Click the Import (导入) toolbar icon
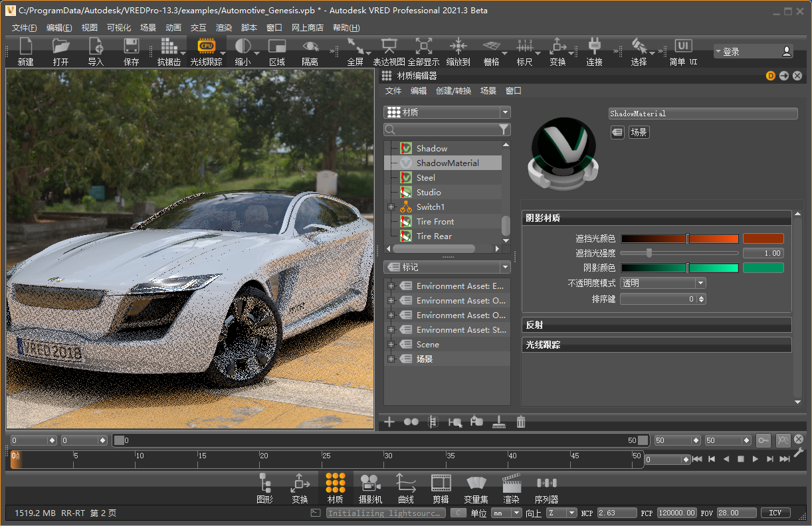Screen dimensions: 812x526 (x=96, y=51)
